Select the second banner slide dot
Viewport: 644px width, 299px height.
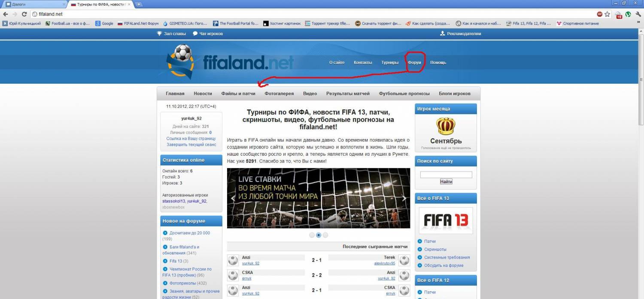click(319, 235)
